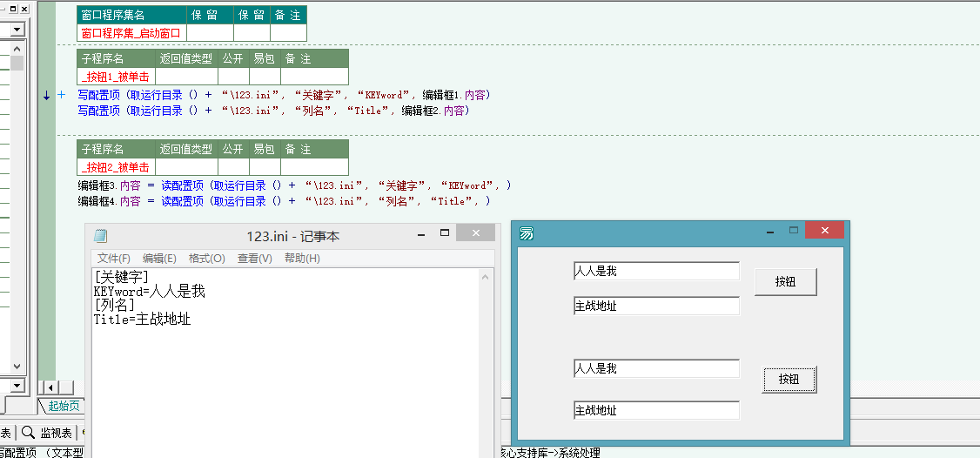Click the 窗口程序集_启动窗口 cell
The height and width of the screenshot is (458, 980).
(132, 32)
